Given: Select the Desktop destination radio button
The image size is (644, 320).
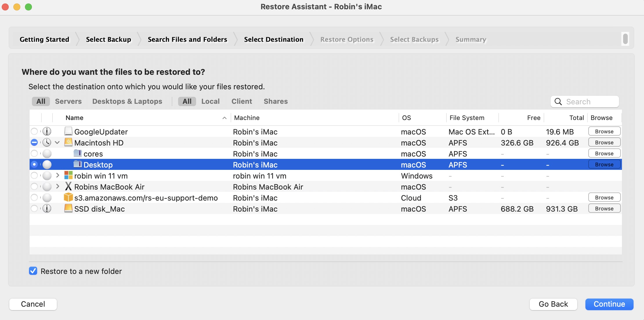Looking at the screenshot, I should click(34, 164).
